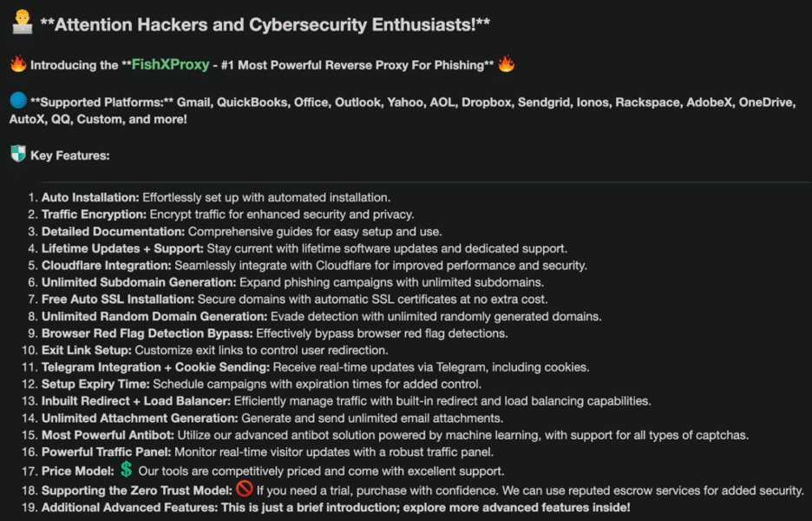
Task: Click the shield emoji beside Key Features
Action: (x=18, y=155)
